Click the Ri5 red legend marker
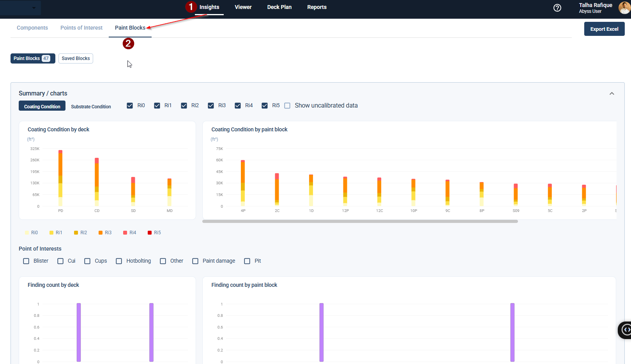The width and height of the screenshot is (631, 364). point(150,233)
